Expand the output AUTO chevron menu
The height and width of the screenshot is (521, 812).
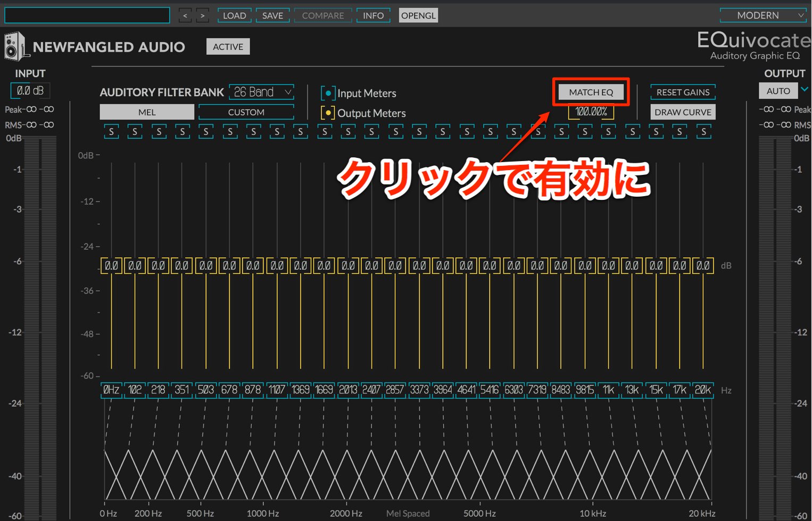click(804, 89)
